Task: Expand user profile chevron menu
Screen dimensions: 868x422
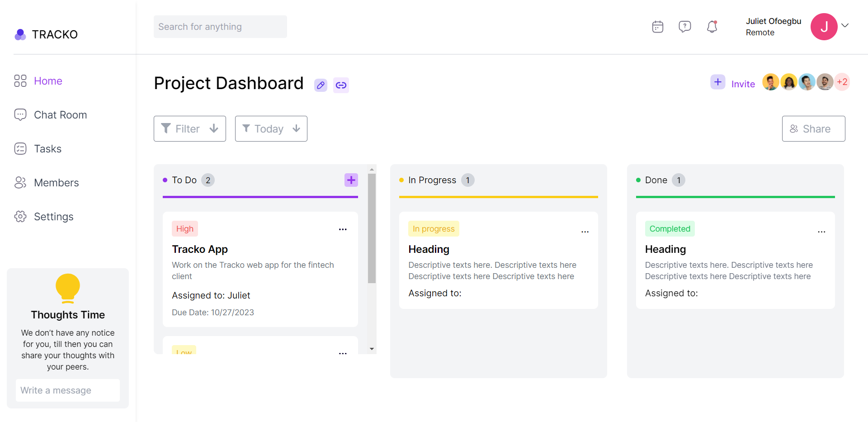Action: 845,26
